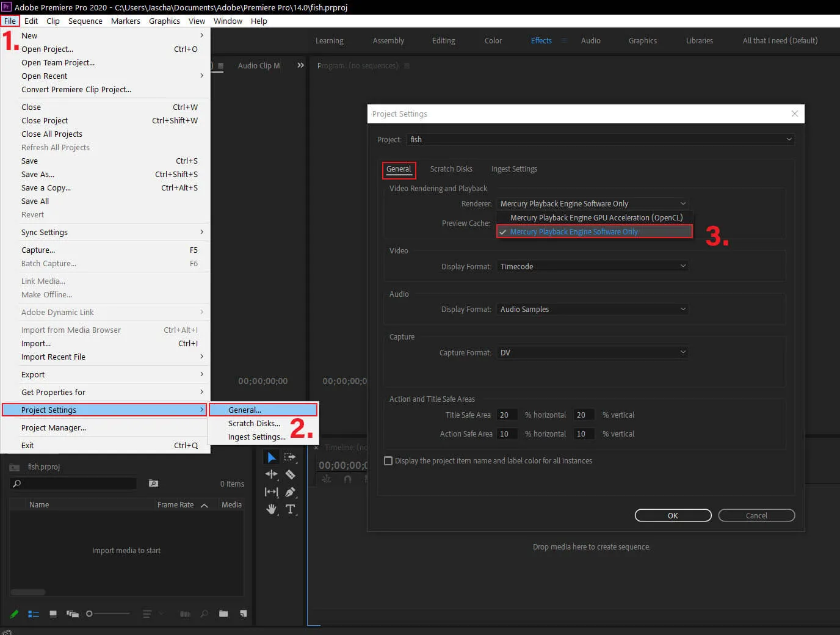Select the Pen tool
This screenshot has height=635, width=840.
pyautogui.click(x=291, y=492)
